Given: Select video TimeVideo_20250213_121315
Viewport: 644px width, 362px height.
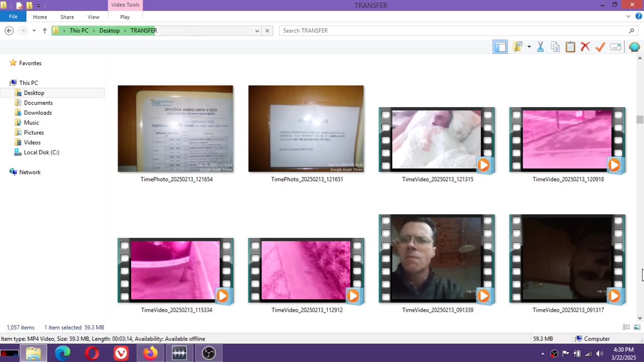Looking at the screenshot, I should [x=437, y=140].
